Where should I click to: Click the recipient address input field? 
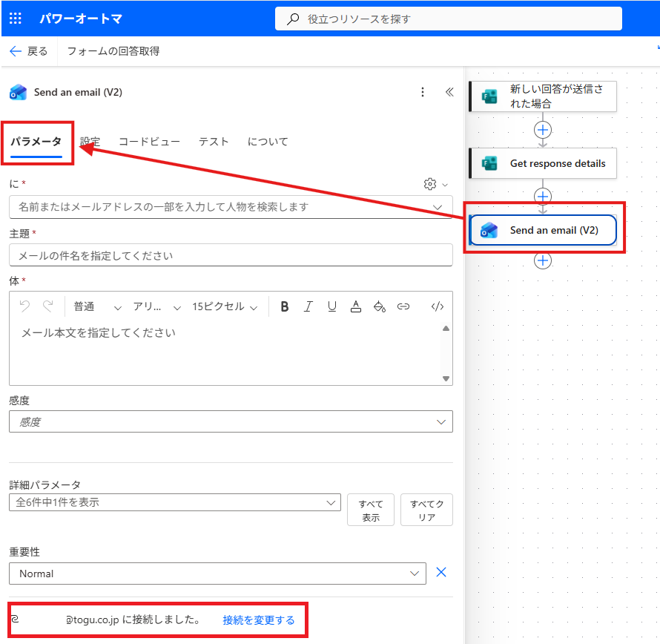(231, 207)
